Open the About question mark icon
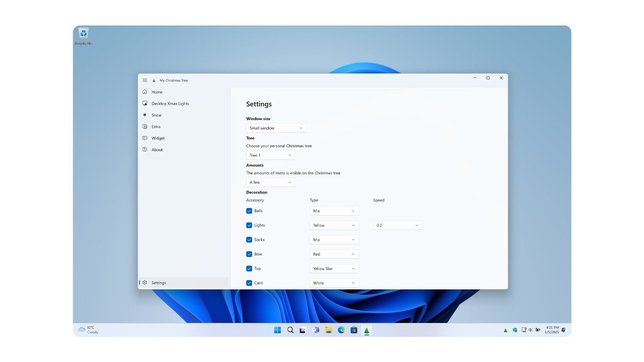644x362 pixels. point(145,149)
